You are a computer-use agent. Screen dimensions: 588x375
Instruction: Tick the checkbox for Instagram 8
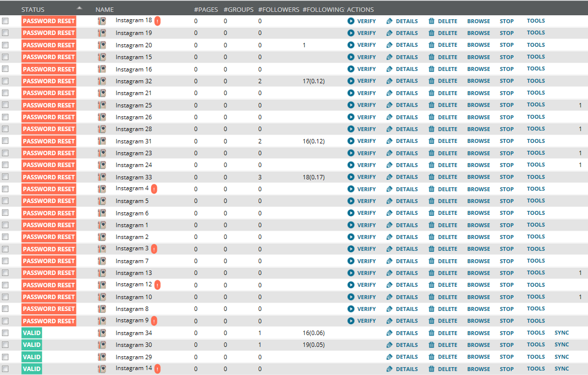click(x=5, y=308)
